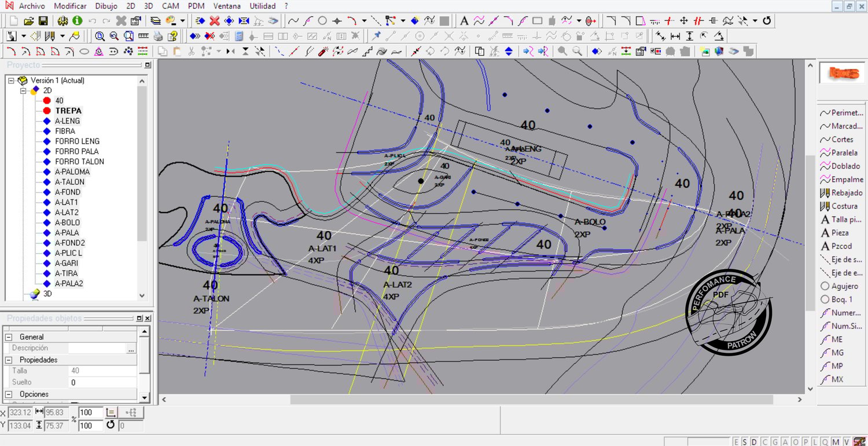Click the Open folder icon
This screenshot has width=868, height=446.
pos(28,21)
